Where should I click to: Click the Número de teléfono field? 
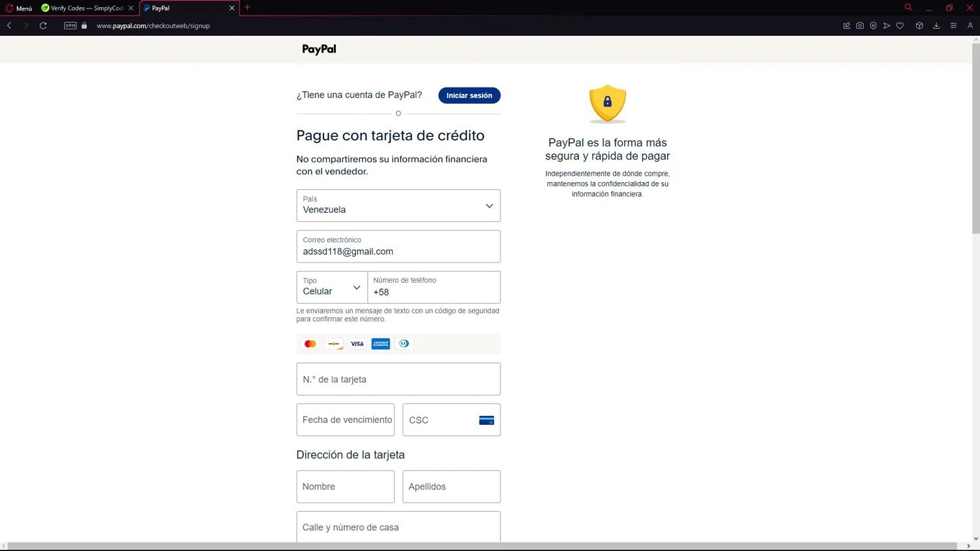(434, 287)
